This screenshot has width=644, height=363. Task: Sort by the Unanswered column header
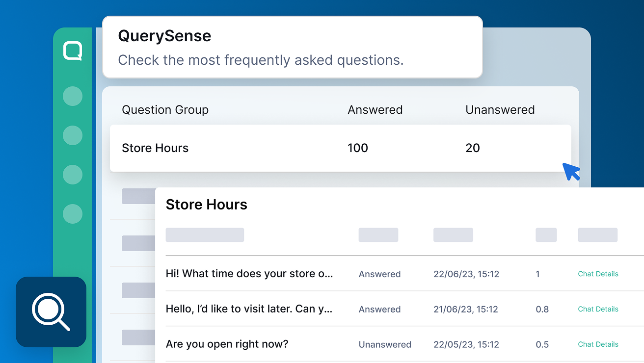500,110
